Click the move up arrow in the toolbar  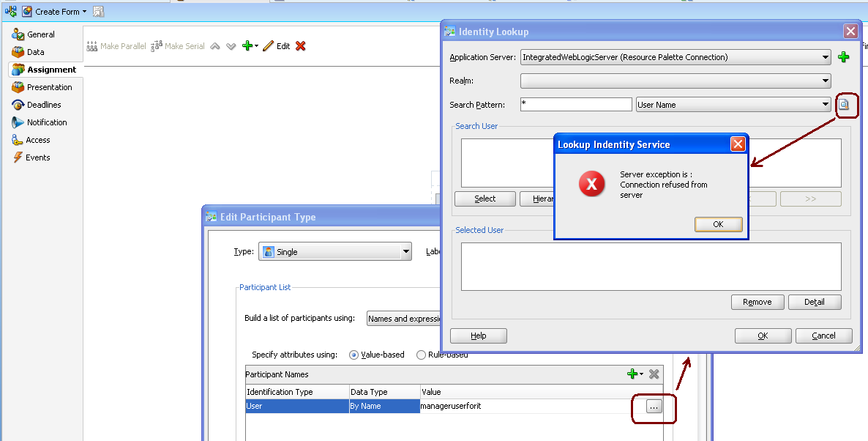(x=215, y=46)
